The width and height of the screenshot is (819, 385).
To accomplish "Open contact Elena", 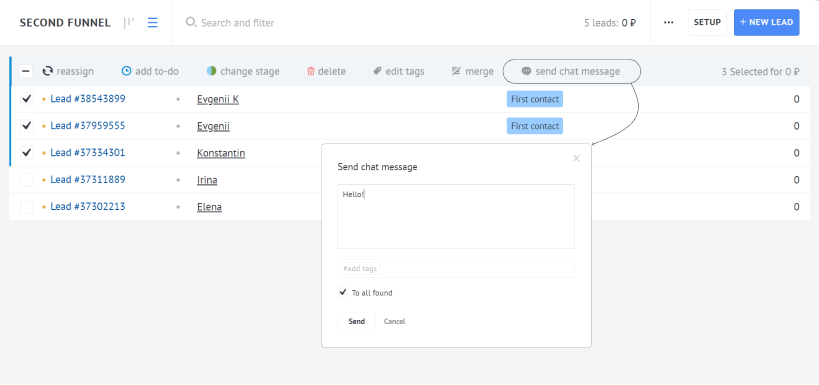I will [x=209, y=207].
